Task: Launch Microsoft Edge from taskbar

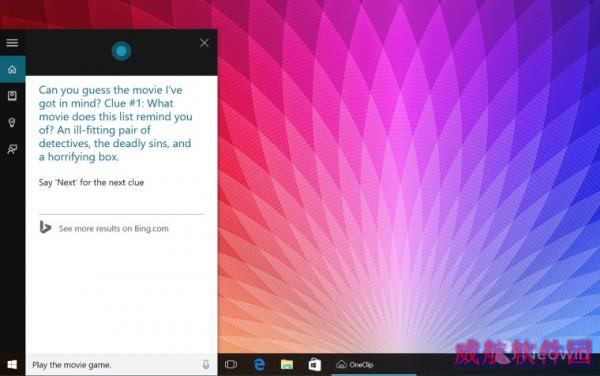Action: (x=259, y=365)
